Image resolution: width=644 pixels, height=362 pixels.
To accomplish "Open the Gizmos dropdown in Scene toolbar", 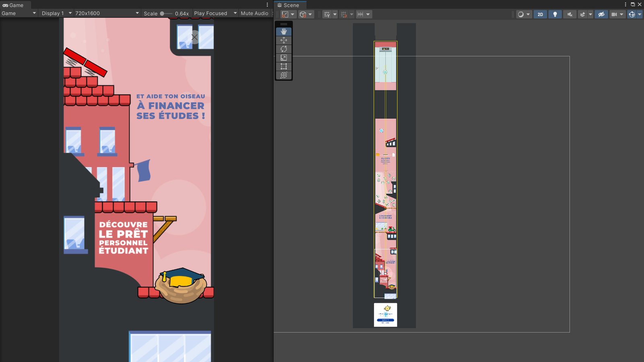I will coord(639,14).
